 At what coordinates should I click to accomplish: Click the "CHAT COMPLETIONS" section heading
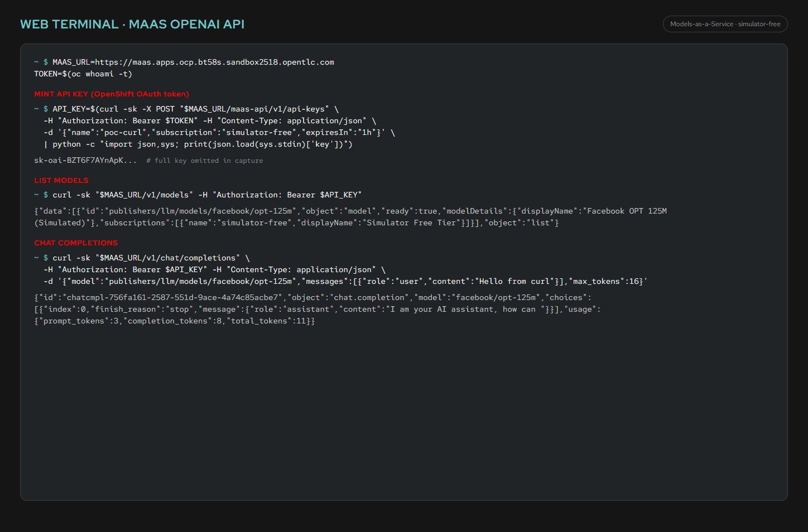(x=76, y=243)
